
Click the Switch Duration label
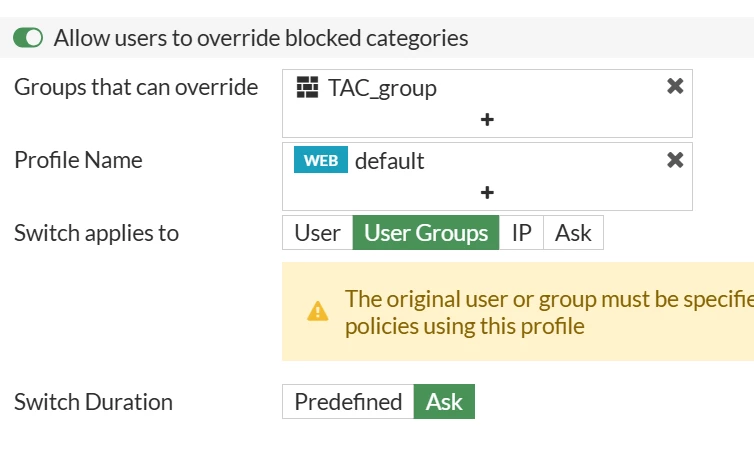coord(93,402)
